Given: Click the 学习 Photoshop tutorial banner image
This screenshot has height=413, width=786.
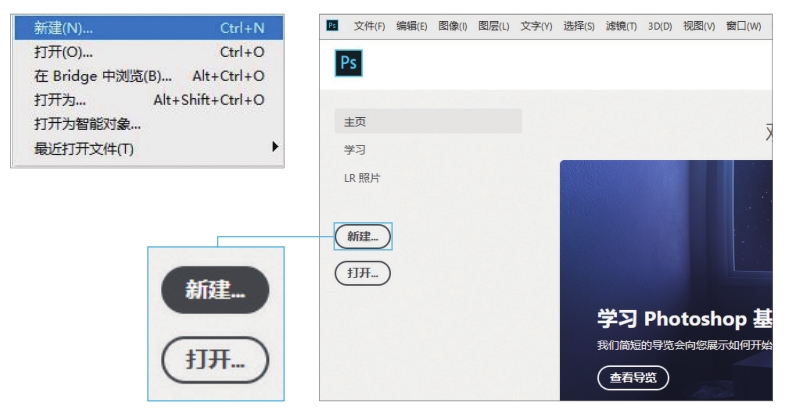Looking at the screenshot, I should click(666, 280).
